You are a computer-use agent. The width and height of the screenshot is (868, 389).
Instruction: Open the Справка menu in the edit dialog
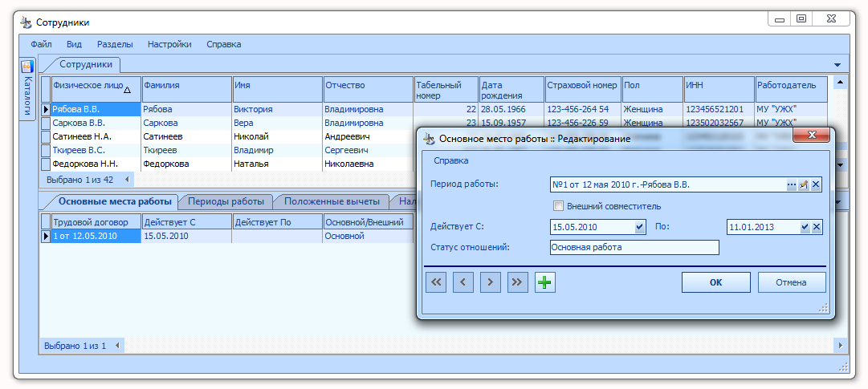pyautogui.click(x=451, y=161)
